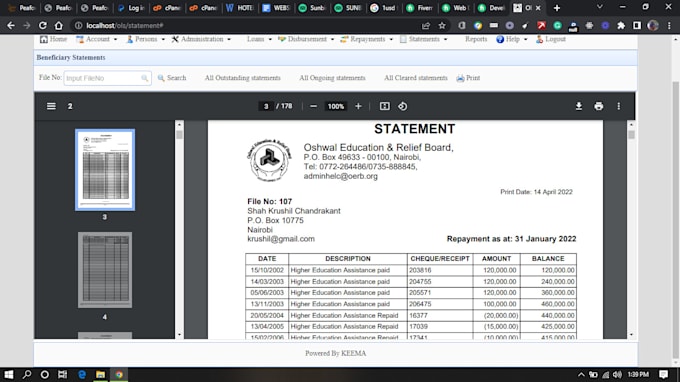Zoom out the PDF with minus icon

tap(314, 106)
